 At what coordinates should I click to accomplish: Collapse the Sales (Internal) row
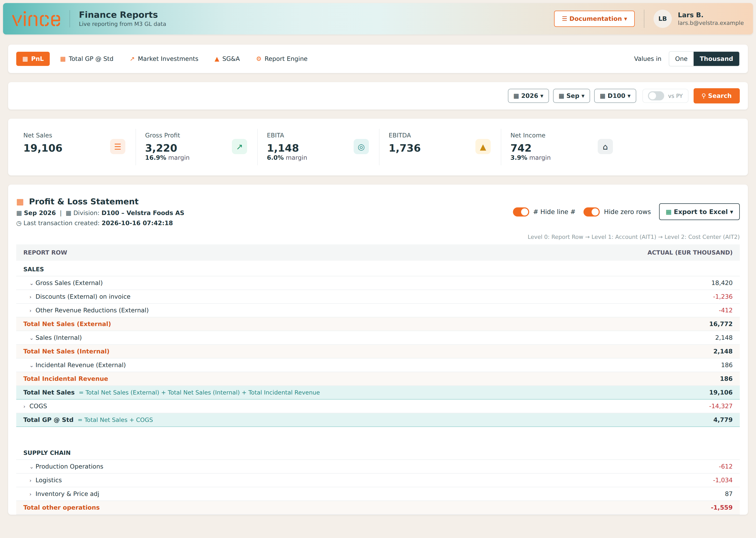click(x=31, y=338)
